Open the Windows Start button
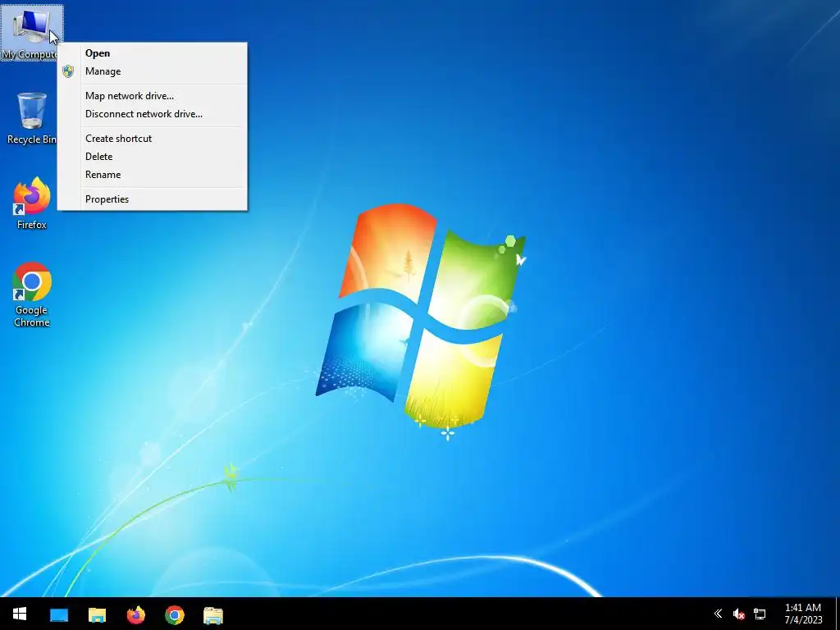This screenshot has width=840, height=630. point(20,614)
